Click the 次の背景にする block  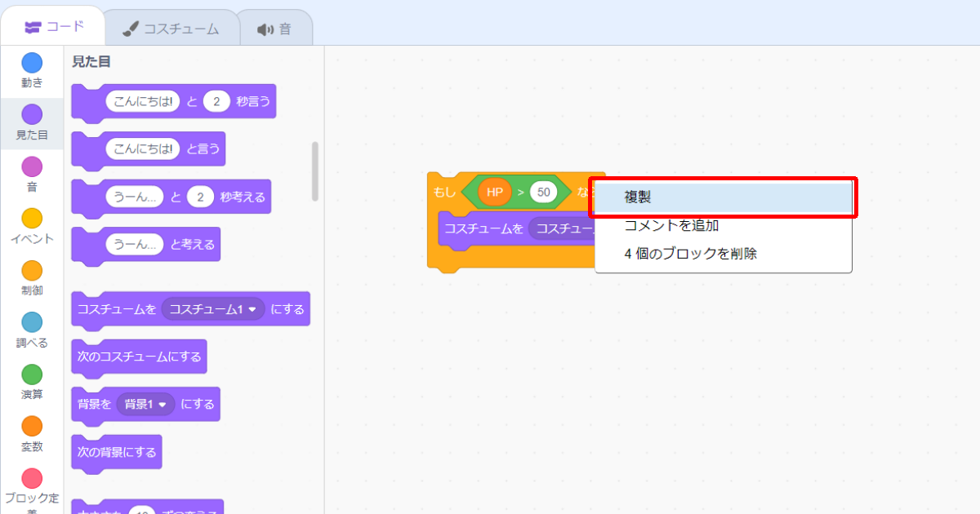point(116,451)
